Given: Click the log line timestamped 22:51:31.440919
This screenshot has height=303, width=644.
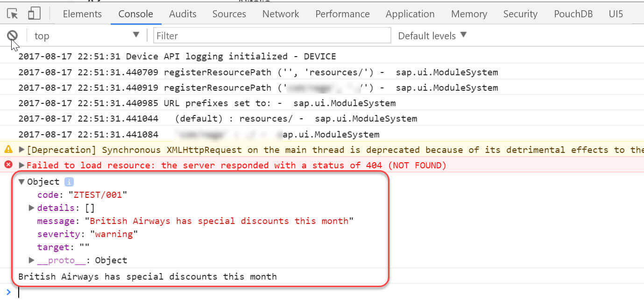Looking at the screenshot, I should [x=258, y=87].
